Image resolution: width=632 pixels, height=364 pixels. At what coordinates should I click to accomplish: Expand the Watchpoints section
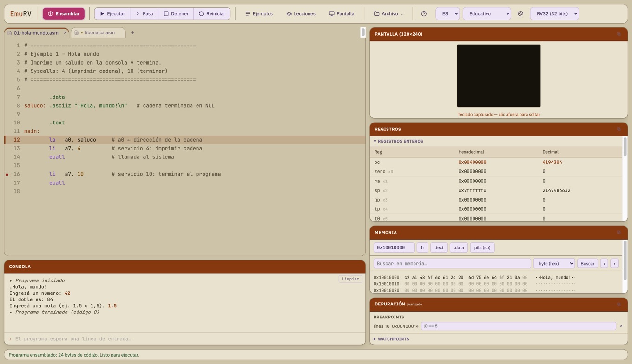[391, 339]
